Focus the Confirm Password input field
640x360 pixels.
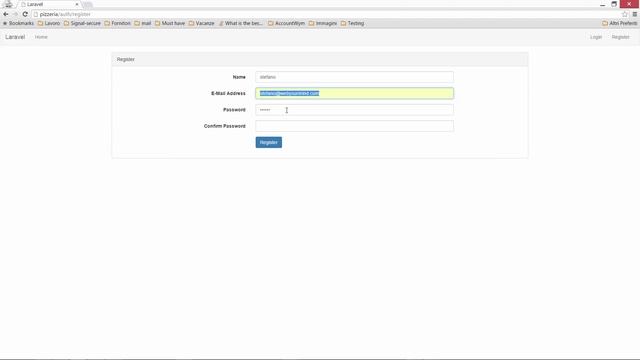(x=354, y=126)
